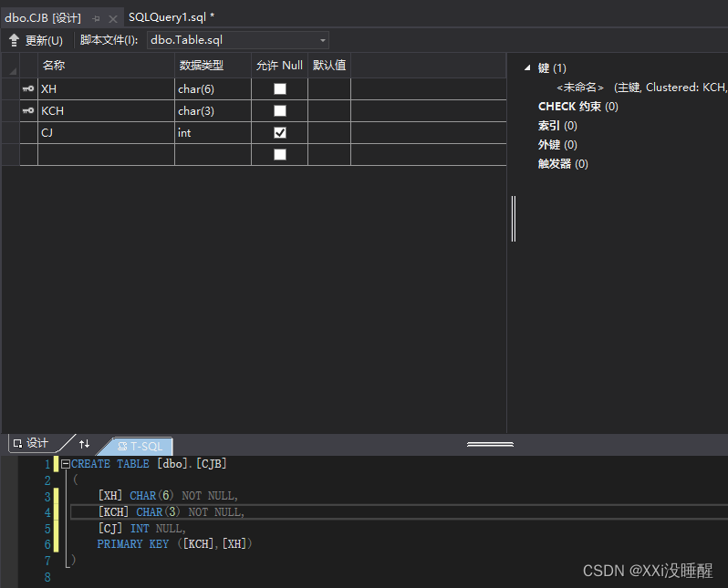The height and width of the screenshot is (588, 728).
Task: Click the primary key icon of KCH row
Action: [28, 110]
